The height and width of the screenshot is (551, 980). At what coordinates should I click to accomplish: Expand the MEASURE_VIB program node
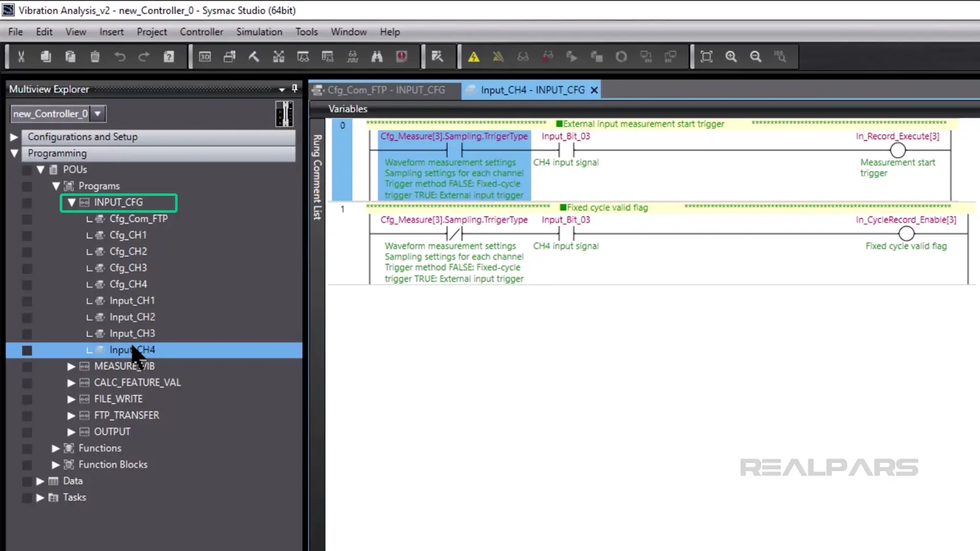(x=71, y=366)
